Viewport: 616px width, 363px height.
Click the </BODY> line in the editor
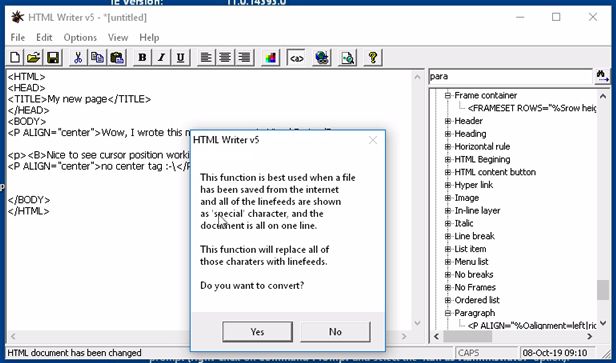pos(29,200)
